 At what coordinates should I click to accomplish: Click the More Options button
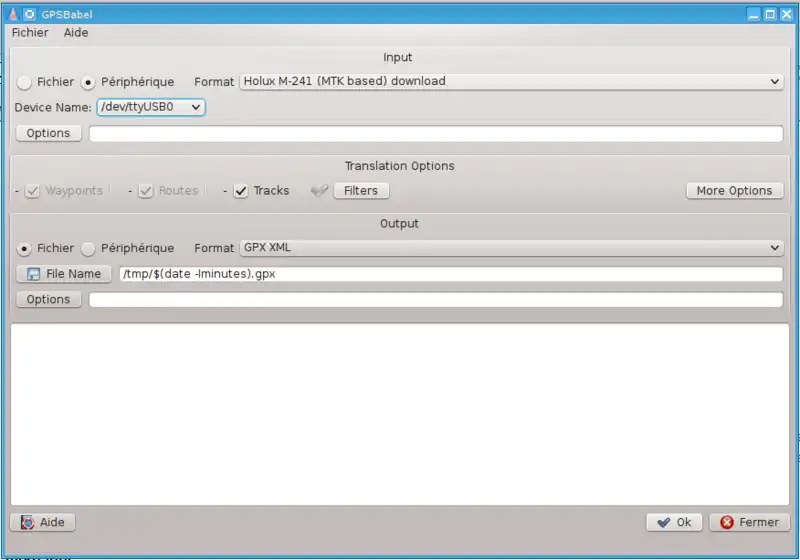pos(734,191)
